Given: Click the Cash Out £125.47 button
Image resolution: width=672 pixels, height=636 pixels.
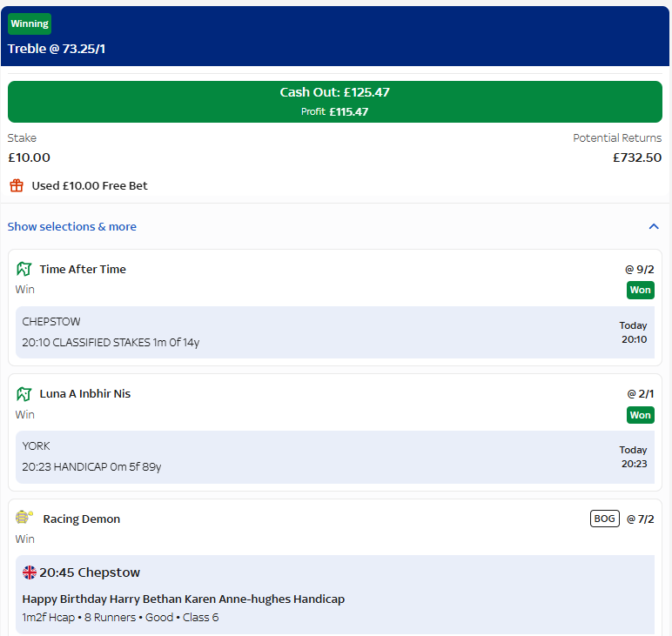Looking at the screenshot, I should point(335,102).
